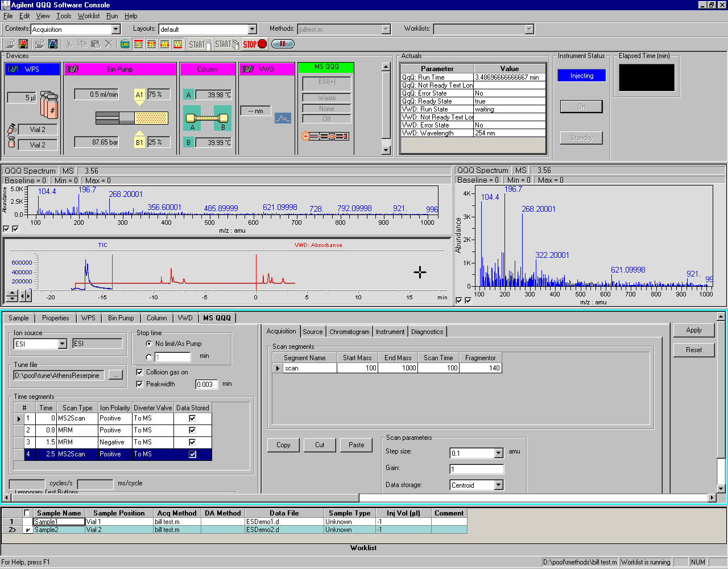Screen dimensions: 728x569
Task: Click the scissors Cut toolbar icon
Action: 69,44
